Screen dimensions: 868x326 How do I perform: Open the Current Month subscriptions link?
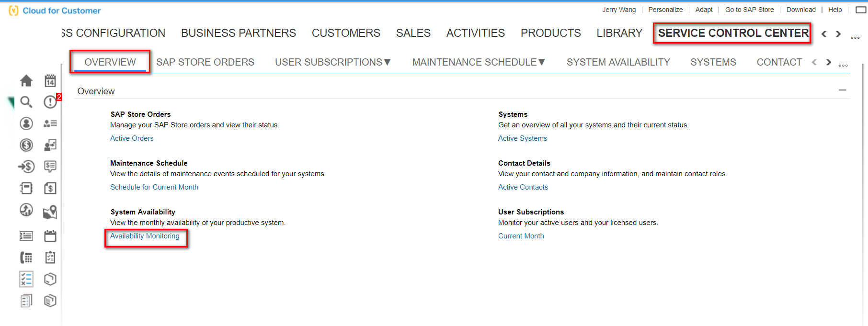tap(521, 236)
